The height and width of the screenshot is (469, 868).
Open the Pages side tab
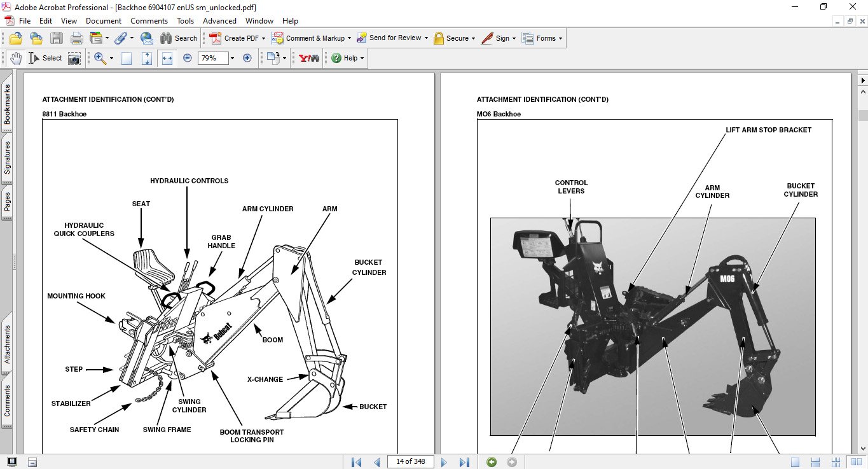[x=7, y=203]
